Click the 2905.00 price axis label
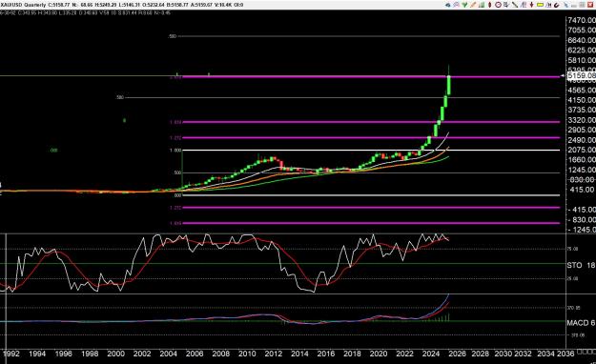 pos(582,130)
